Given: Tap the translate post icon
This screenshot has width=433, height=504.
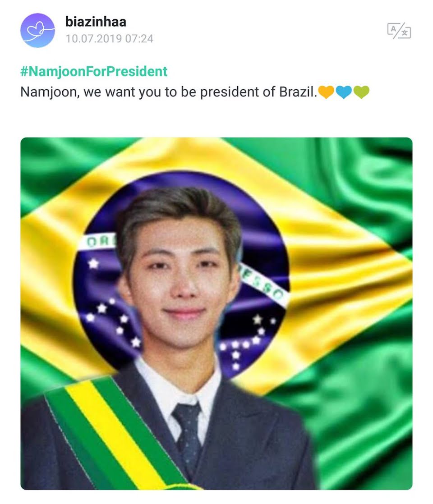Looking at the screenshot, I should (399, 31).
